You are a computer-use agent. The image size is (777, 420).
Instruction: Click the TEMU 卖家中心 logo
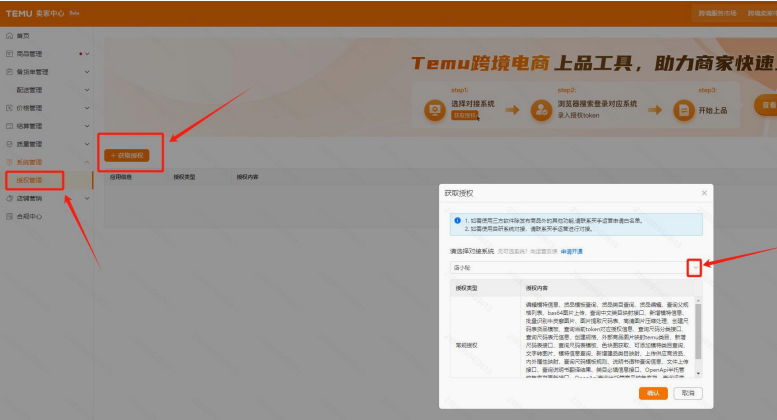pyautogui.click(x=35, y=13)
